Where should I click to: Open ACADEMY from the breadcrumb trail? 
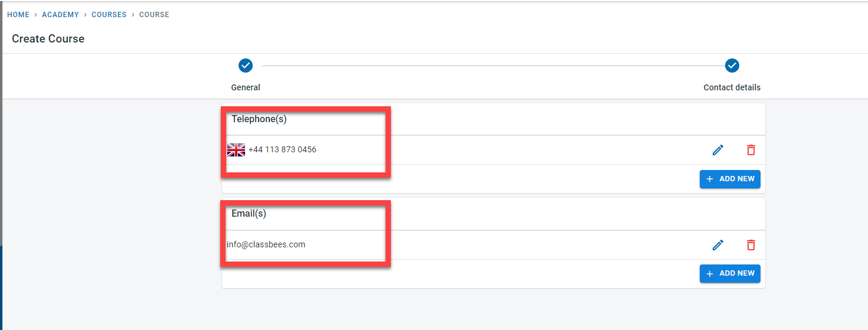tap(60, 15)
